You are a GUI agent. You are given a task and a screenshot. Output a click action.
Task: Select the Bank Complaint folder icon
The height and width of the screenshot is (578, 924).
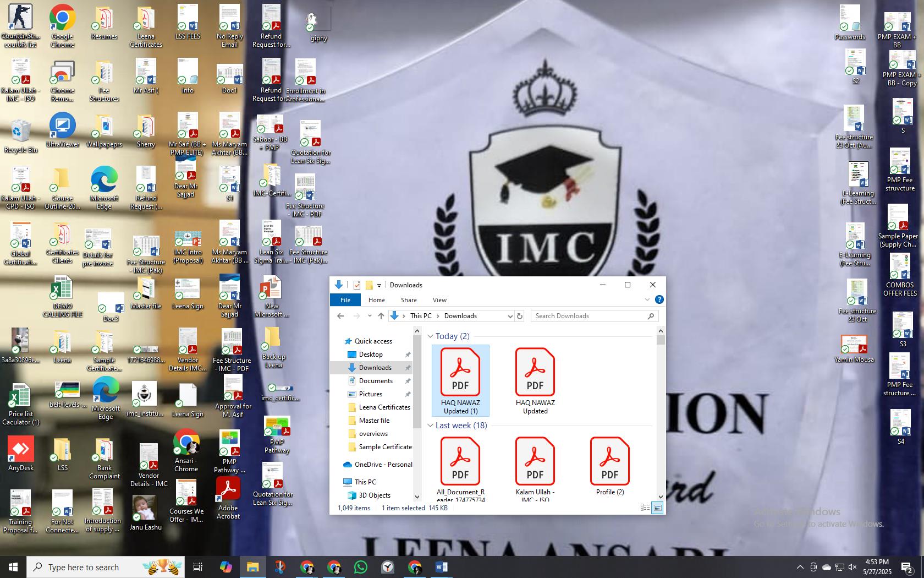coord(104,459)
